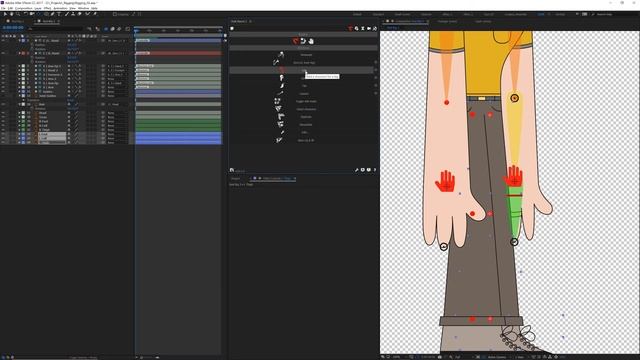The height and width of the screenshot is (360, 640).
Task: Select the Rotation tool
Action: (x=25, y=14)
